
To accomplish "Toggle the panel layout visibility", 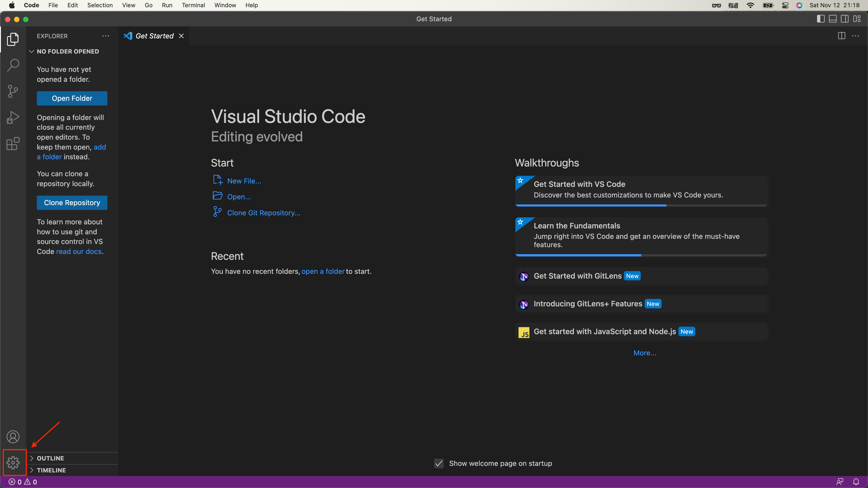I will pyautogui.click(x=833, y=19).
